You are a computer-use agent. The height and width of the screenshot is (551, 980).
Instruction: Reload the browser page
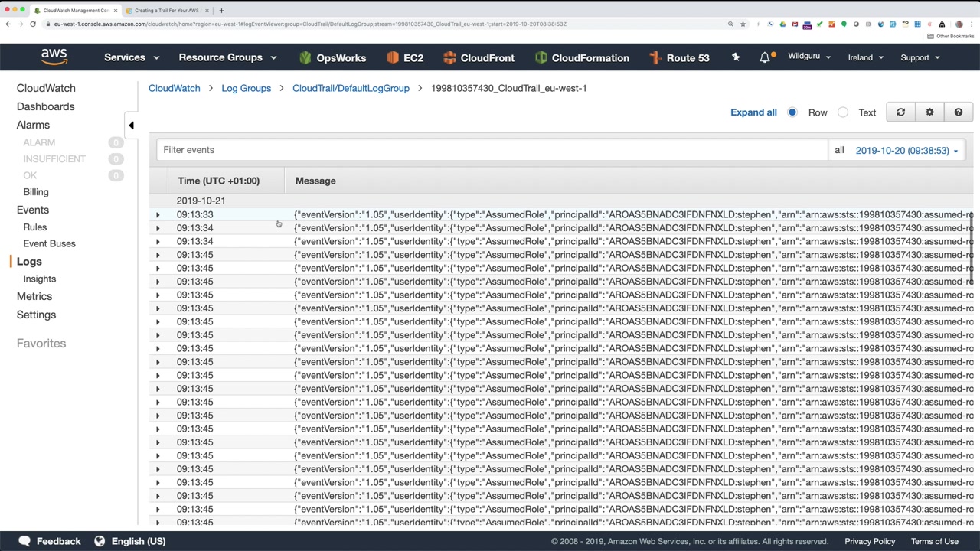33,24
